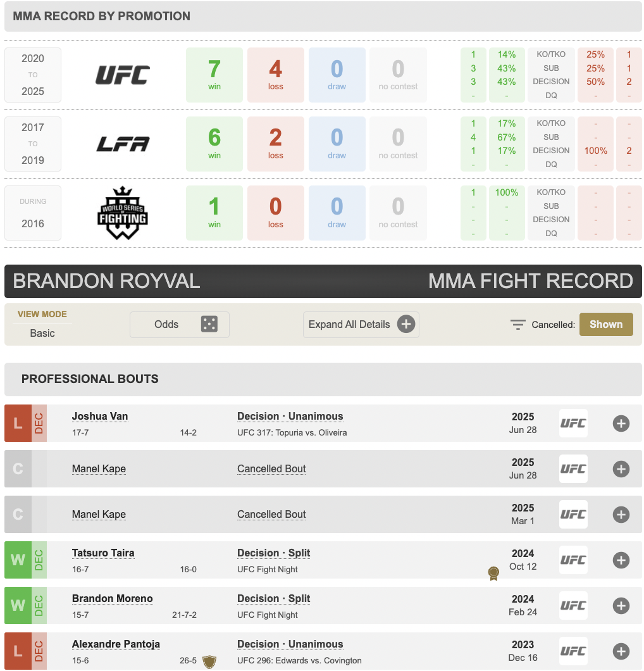The height and width of the screenshot is (671, 644).
Task: Click the dice icon in Odds button
Action: tap(209, 324)
